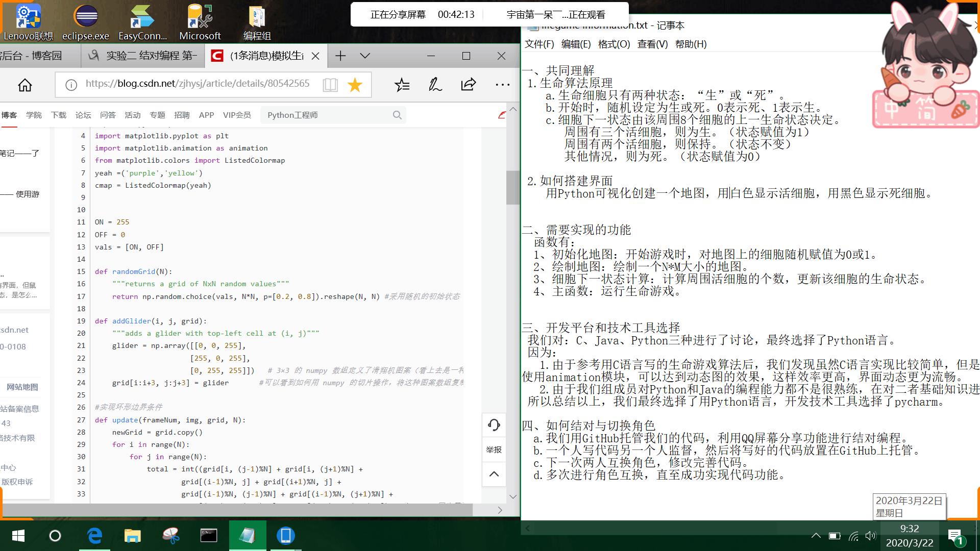Open File Explorer from the taskbar
The width and height of the screenshot is (980, 551).
click(x=133, y=536)
